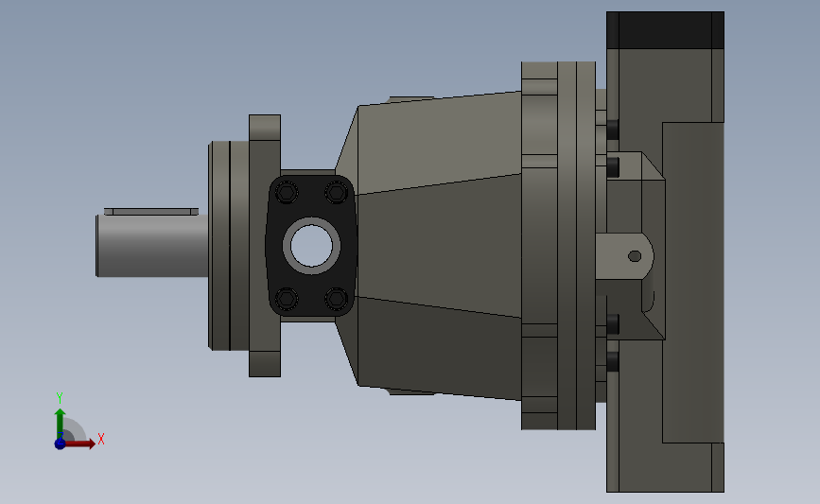Viewport: 820px width, 504px height.
Task: Select the cylindrical output shaft
Action: pyautogui.click(x=152, y=246)
